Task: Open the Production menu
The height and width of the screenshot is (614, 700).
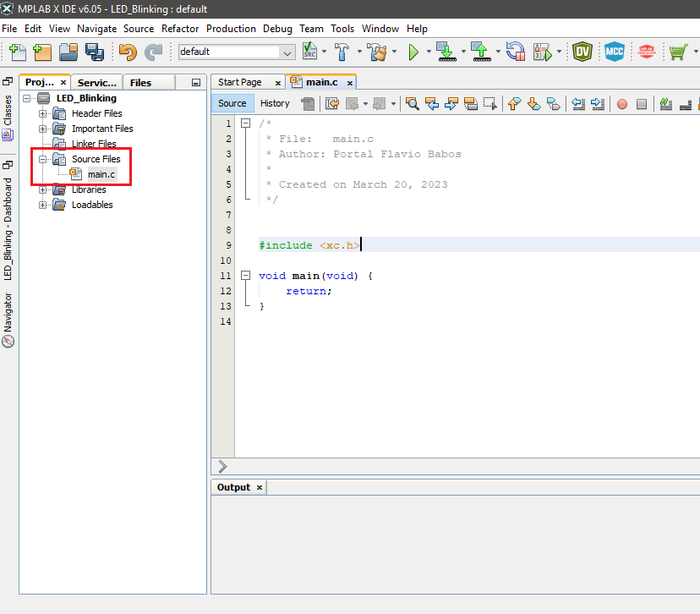Action: (x=231, y=29)
